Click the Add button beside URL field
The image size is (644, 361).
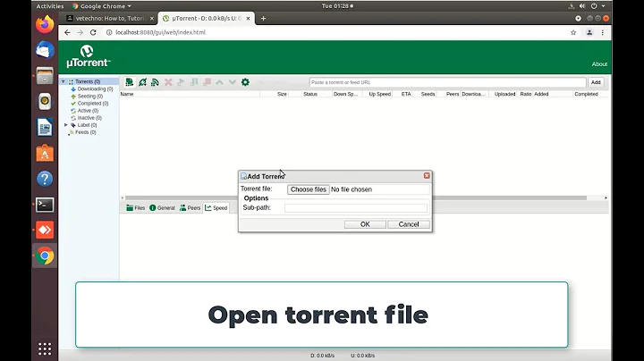596,82
